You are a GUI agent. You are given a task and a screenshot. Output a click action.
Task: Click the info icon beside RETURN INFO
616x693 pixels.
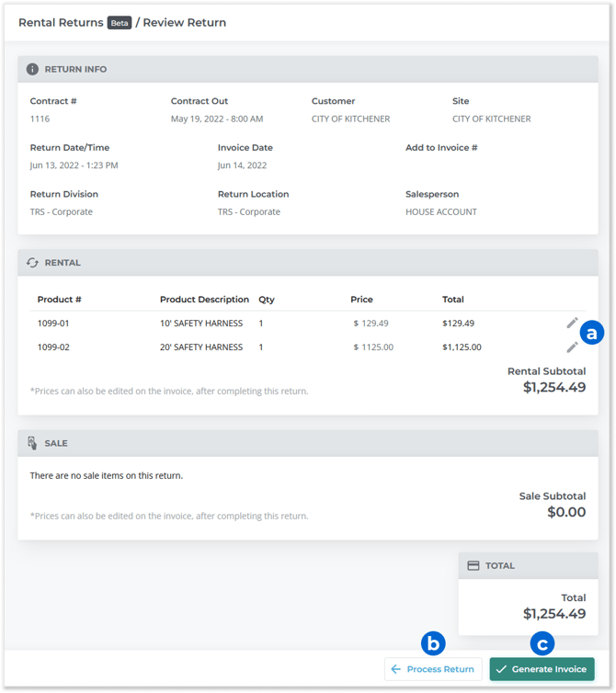point(32,69)
